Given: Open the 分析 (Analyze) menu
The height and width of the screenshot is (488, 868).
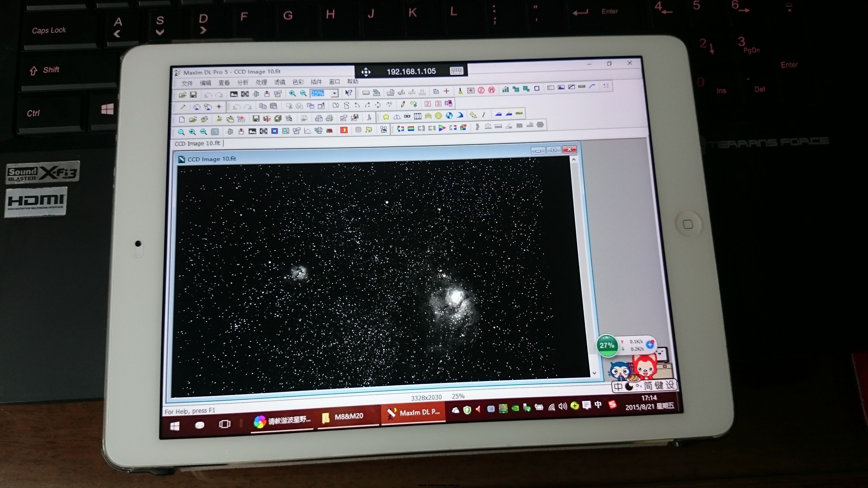Looking at the screenshot, I should (243, 82).
